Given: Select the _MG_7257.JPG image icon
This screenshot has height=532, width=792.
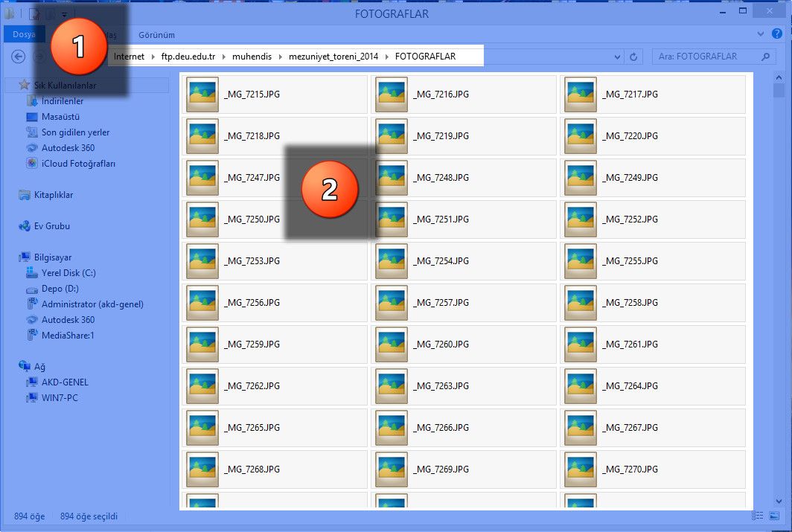Looking at the screenshot, I should (392, 302).
